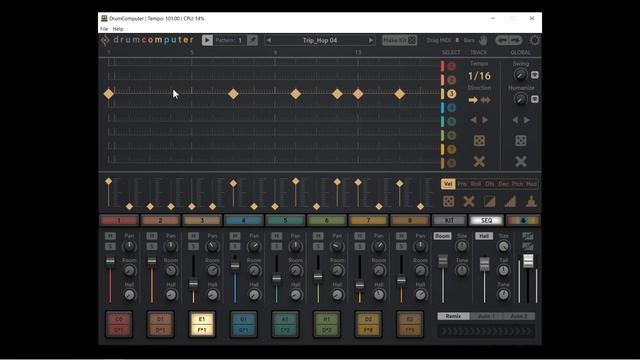Randomize track with dice icon

click(x=479, y=141)
